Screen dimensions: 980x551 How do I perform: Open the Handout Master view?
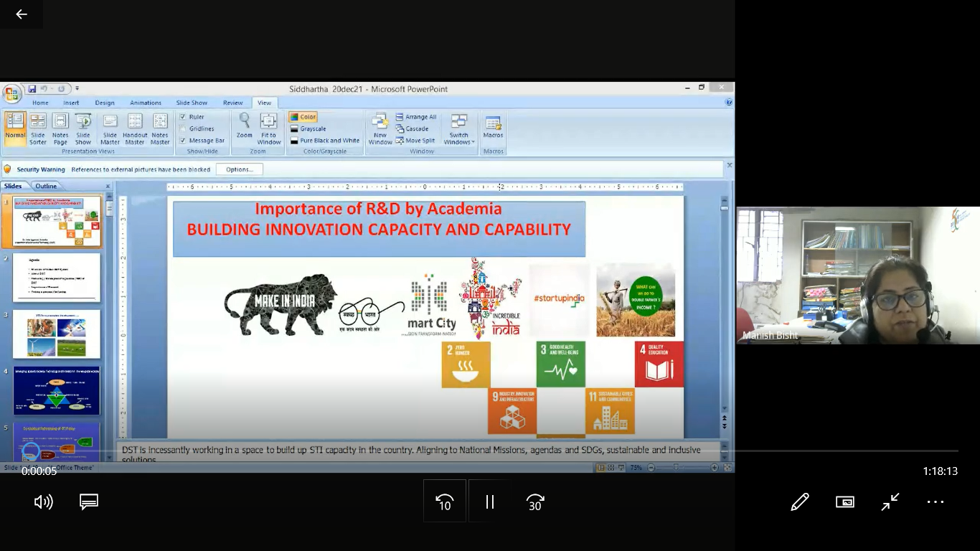tap(135, 129)
